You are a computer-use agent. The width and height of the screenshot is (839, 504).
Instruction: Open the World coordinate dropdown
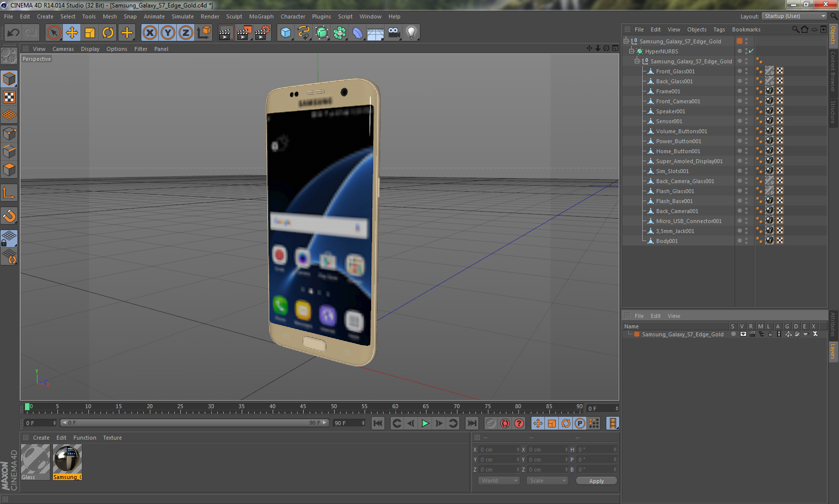pos(499,481)
